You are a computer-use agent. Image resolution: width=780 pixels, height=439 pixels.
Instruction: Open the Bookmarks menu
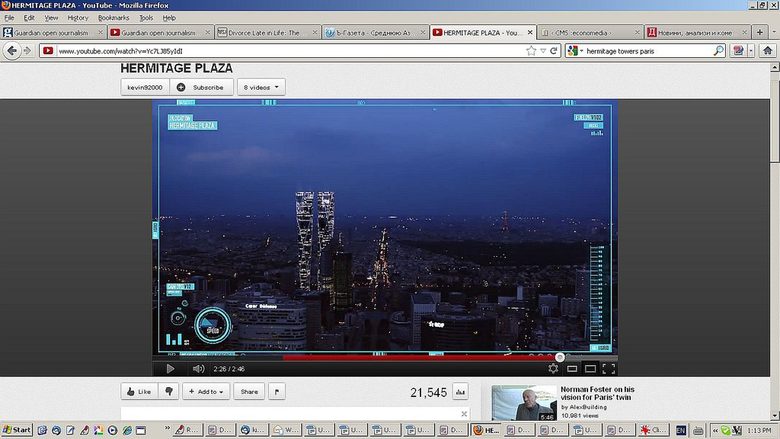[x=113, y=17]
